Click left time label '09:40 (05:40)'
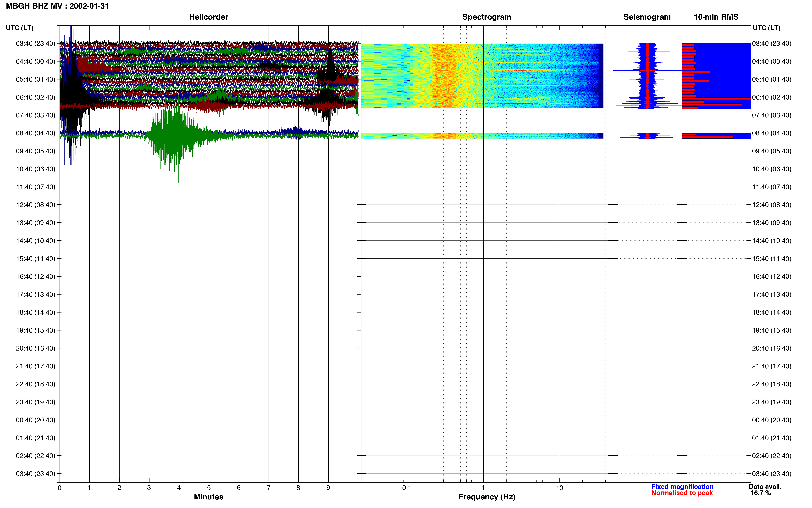 (x=36, y=151)
